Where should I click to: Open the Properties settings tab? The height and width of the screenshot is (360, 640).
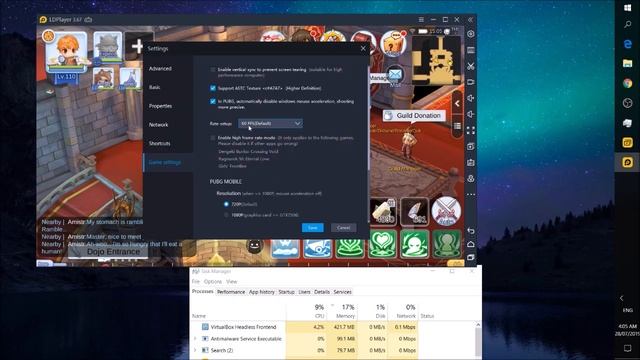click(160, 106)
